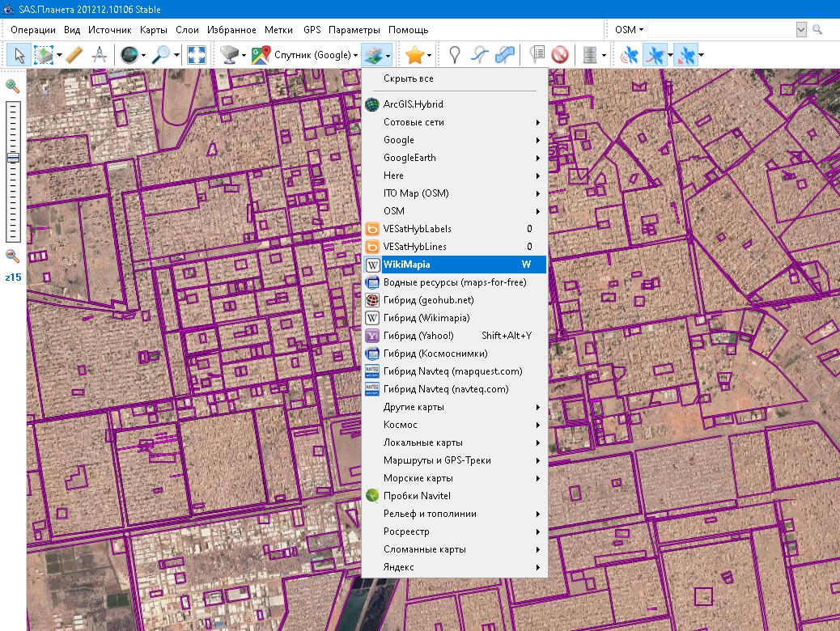This screenshot has width=840, height=631.
Task: Select the add placemark pin tool
Action: coord(455,55)
